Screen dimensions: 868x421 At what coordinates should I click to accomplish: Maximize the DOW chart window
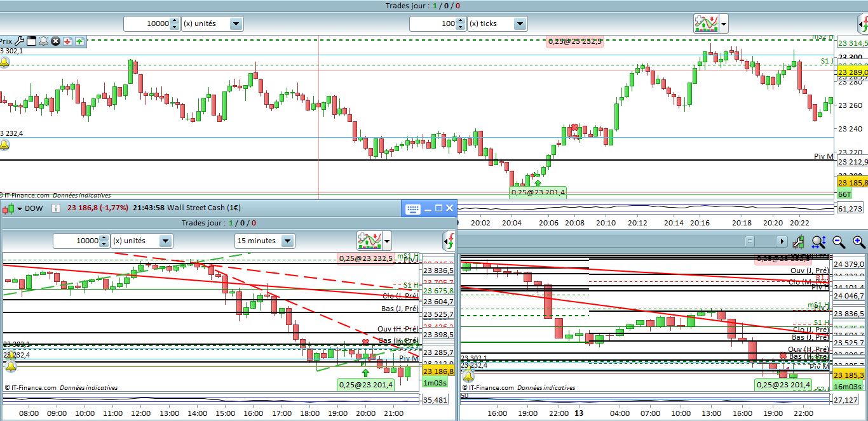(x=438, y=208)
